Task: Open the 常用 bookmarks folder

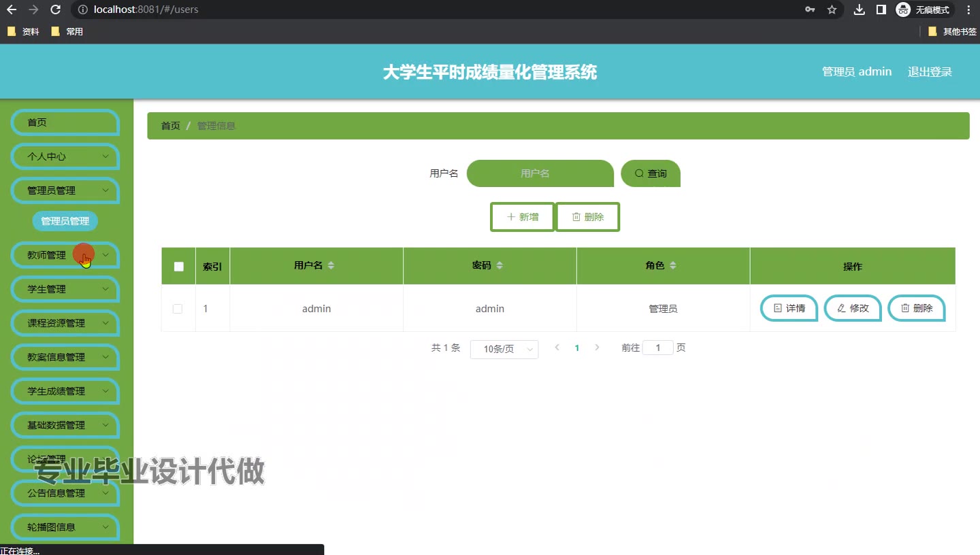Action: point(67,31)
